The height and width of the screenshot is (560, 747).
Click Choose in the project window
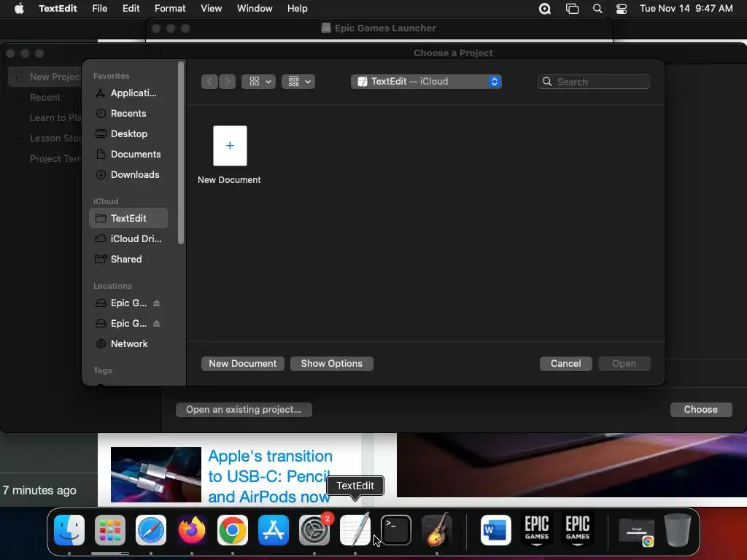tap(700, 410)
